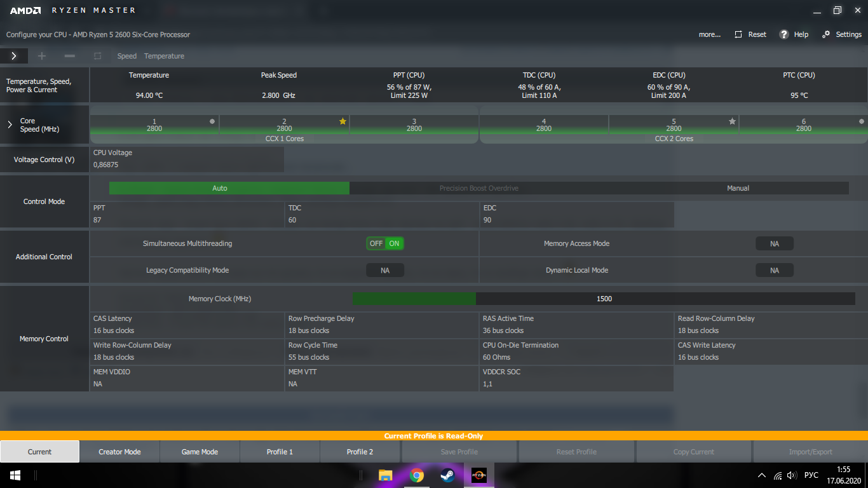The height and width of the screenshot is (488, 868).
Task: Open the network icon in the system tray
Action: [778, 475]
